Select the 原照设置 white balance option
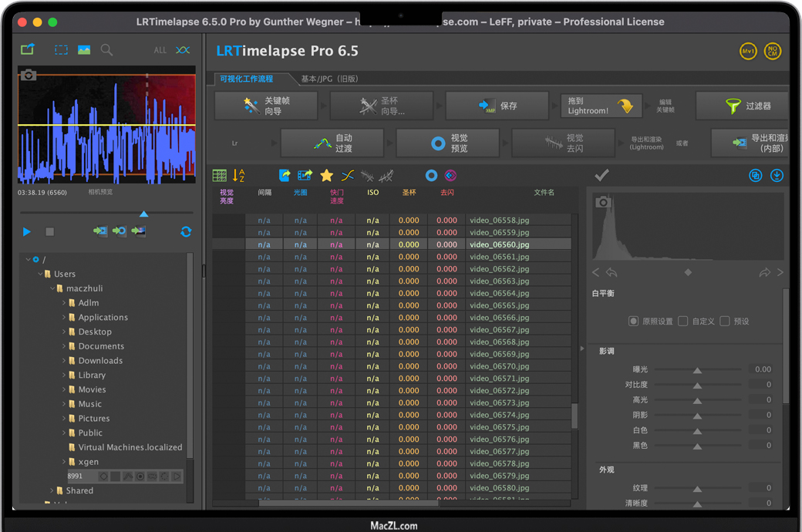This screenshot has width=802, height=532. pos(634,321)
